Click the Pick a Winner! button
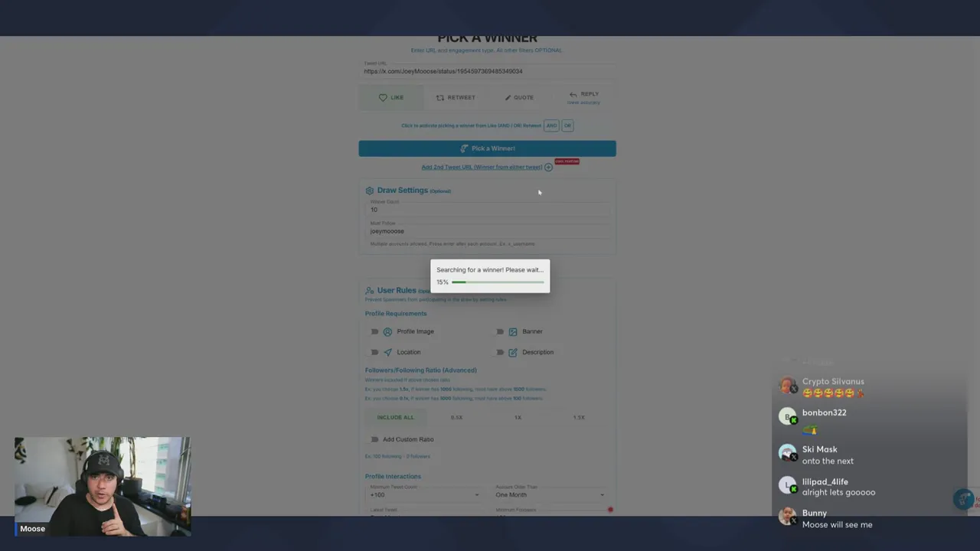This screenshot has height=551, width=980. (x=487, y=148)
